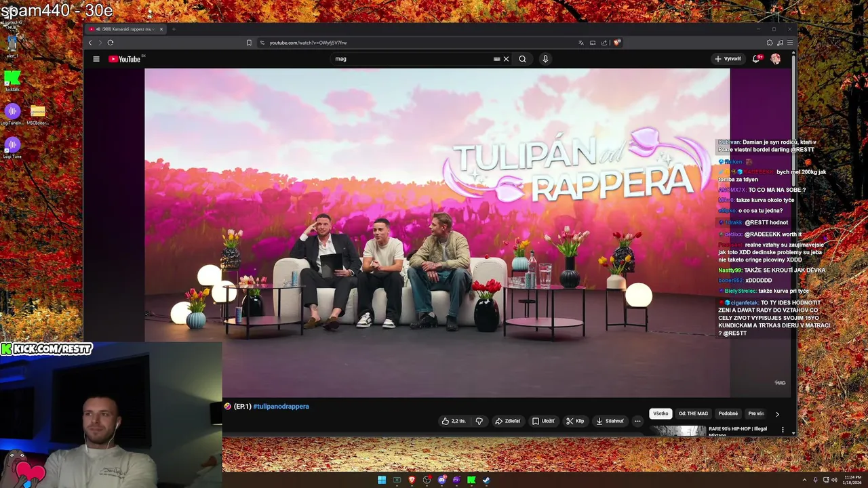Click the Uložiť save button
868x488 pixels.
[543, 421]
